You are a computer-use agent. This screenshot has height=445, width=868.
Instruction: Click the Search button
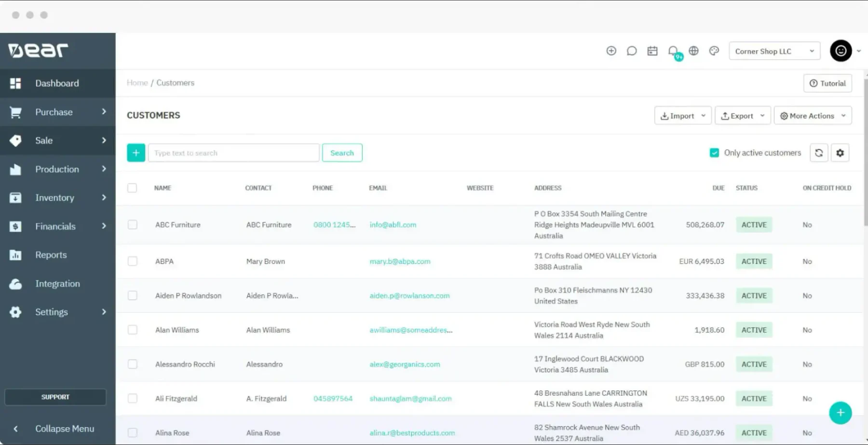[x=342, y=153]
